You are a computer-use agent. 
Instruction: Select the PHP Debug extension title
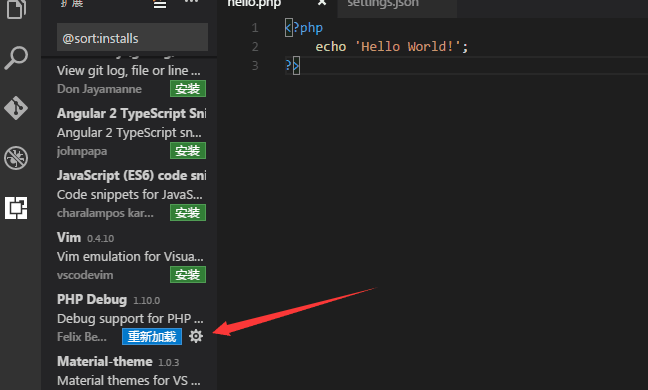click(x=92, y=300)
